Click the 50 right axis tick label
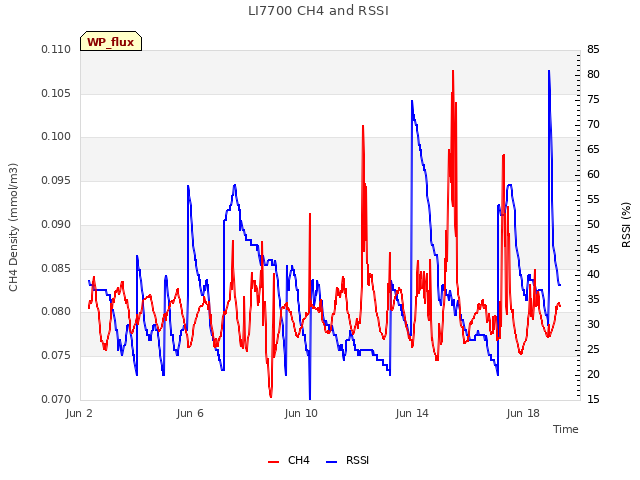The width and height of the screenshot is (640, 480). [593, 224]
